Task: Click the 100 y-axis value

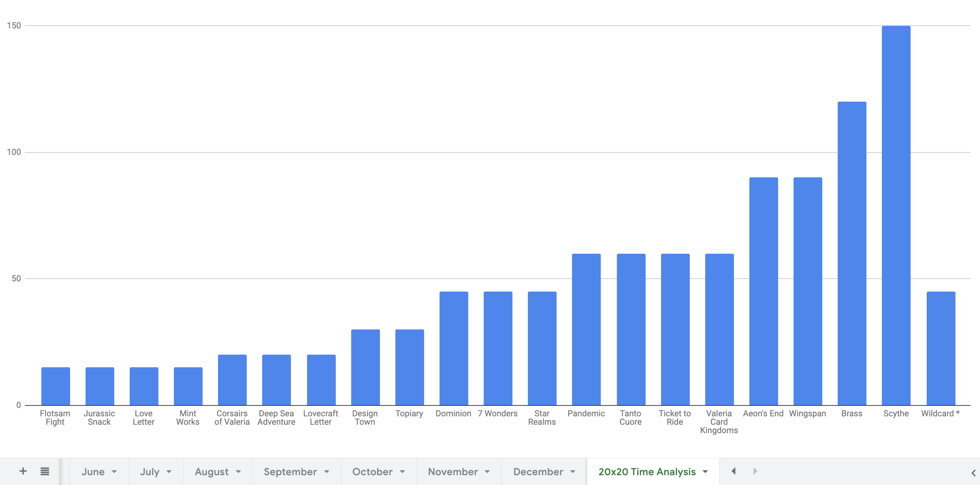Action: point(14,152)
